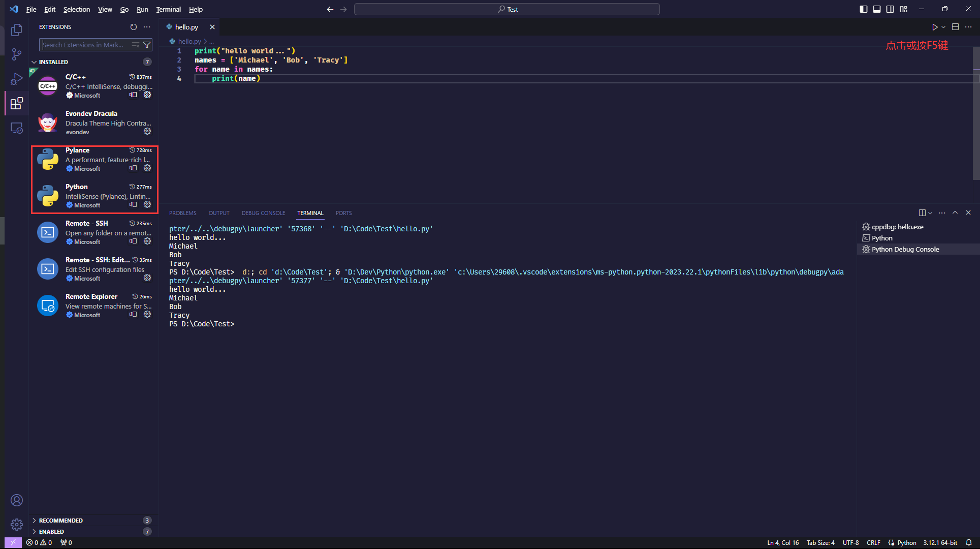Viewport: 980px width, 549px height.
Task: Click the Python 3.12.1 64-bit interpreter selector
Action: 940,542
